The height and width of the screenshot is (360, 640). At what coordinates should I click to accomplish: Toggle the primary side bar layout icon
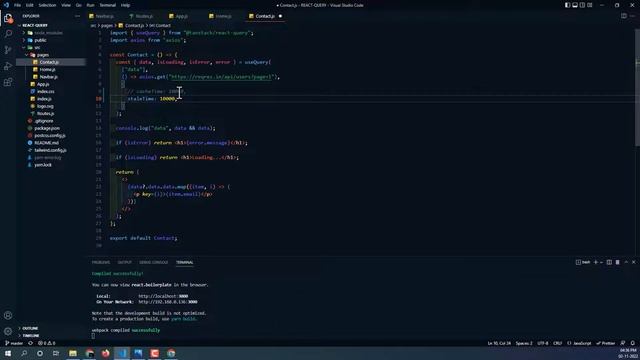567,5
